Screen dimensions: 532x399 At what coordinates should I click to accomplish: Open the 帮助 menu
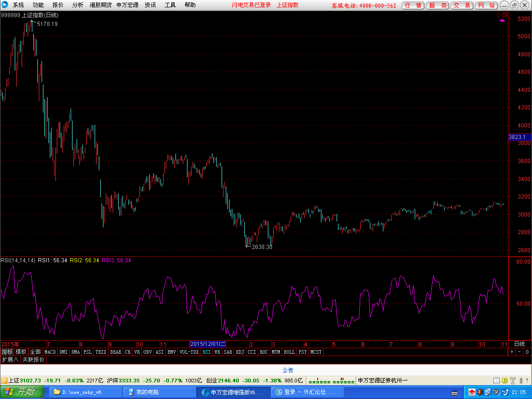tap(190, 5)
